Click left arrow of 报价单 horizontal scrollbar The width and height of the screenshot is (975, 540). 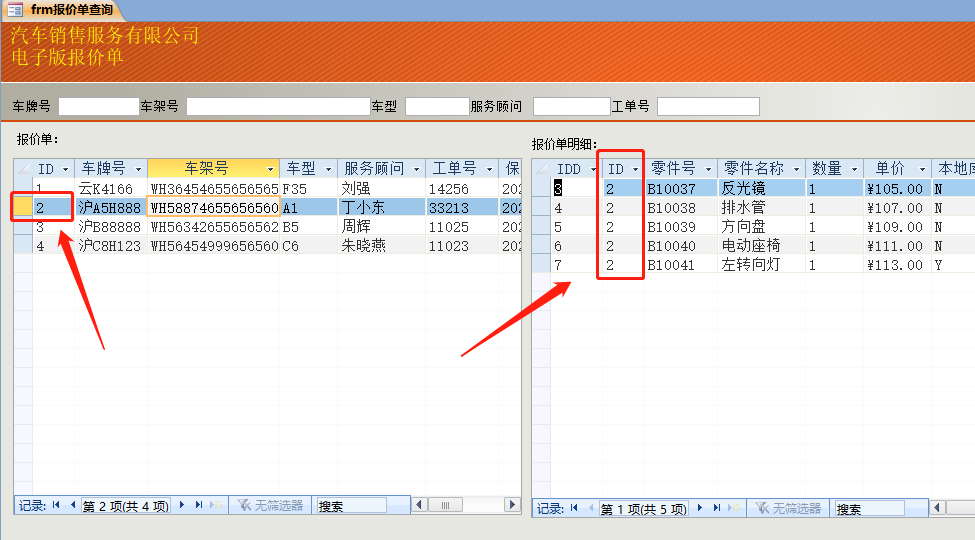420,505
